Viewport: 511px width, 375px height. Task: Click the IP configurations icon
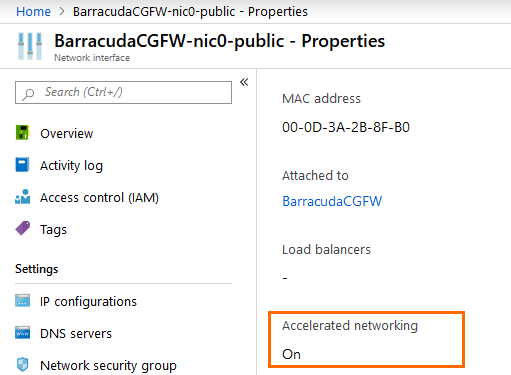point(22,301)
